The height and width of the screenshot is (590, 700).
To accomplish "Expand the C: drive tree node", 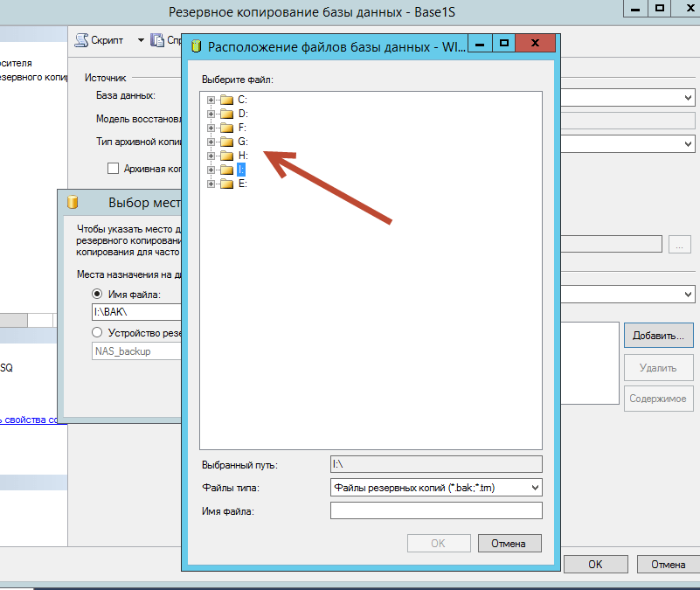I will (211, 100).
